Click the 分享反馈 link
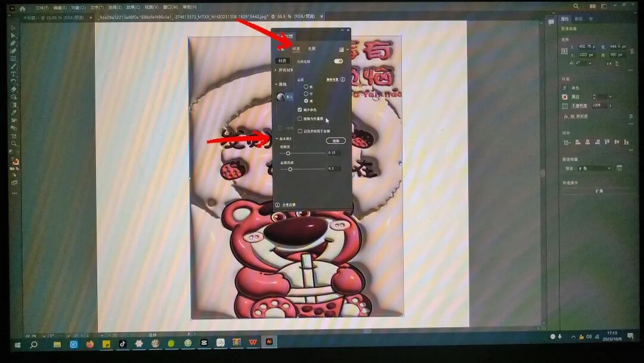This screenshot has width=644, height=363. [289, 205]
